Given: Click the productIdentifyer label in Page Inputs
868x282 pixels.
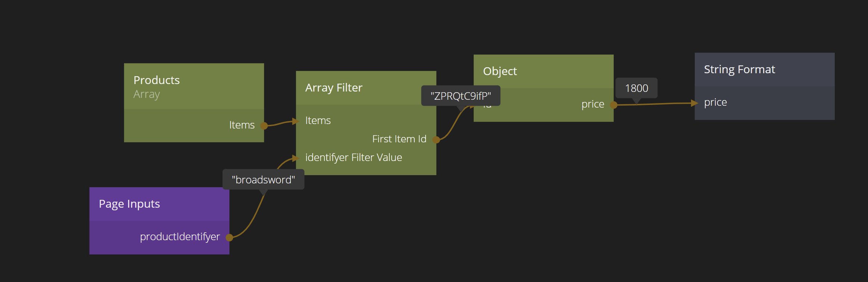Looking at the screenshot, I should (x=180, y=237).
